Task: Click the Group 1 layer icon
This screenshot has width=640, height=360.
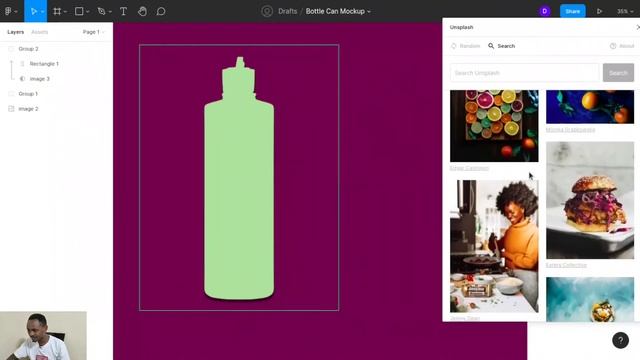Action: point(11,94)
